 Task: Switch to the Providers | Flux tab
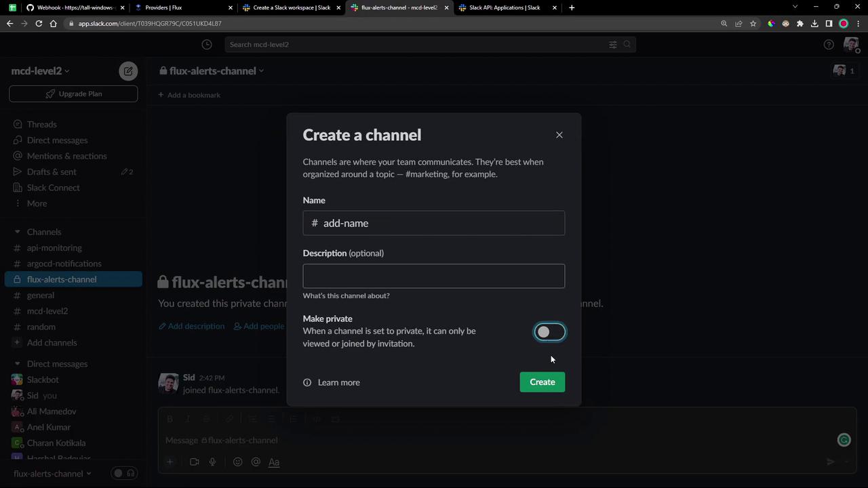[x=182, y=7]
